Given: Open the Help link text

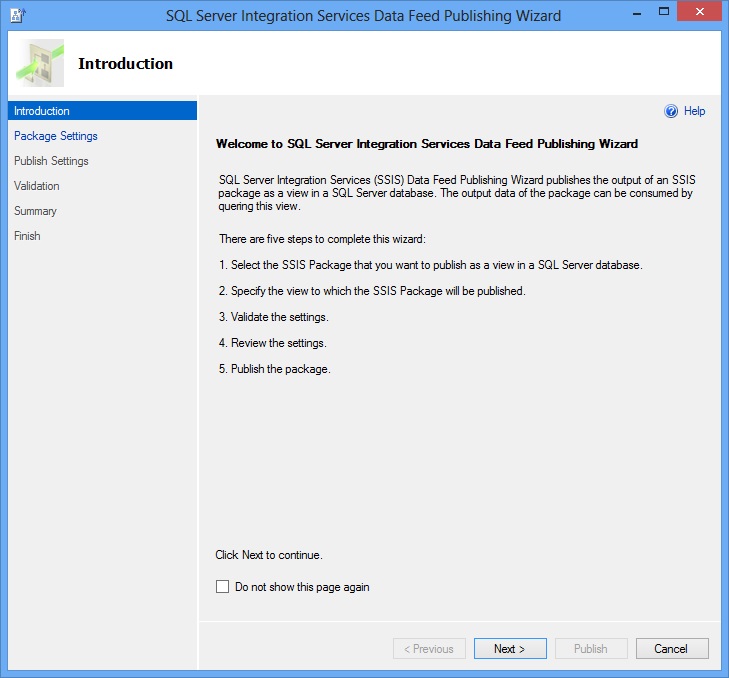Looking at the screenshot, I should coord(694,111).
